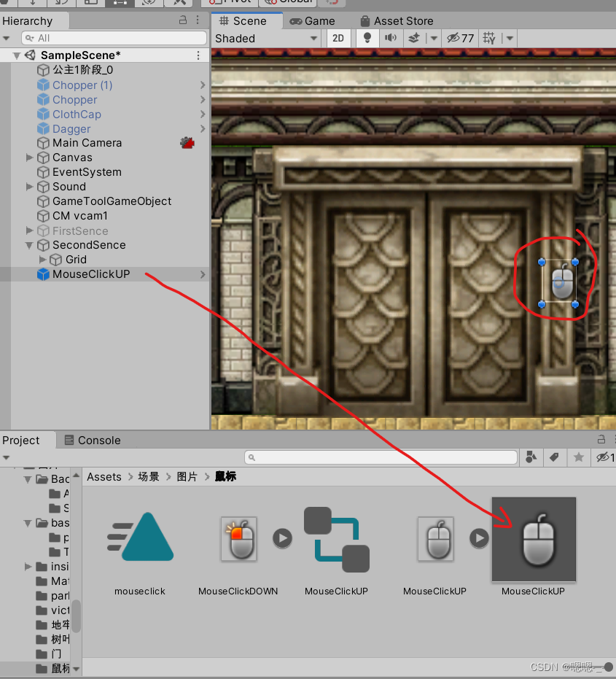
Task: Switch to the Game tab
Action: click(312, 20)
